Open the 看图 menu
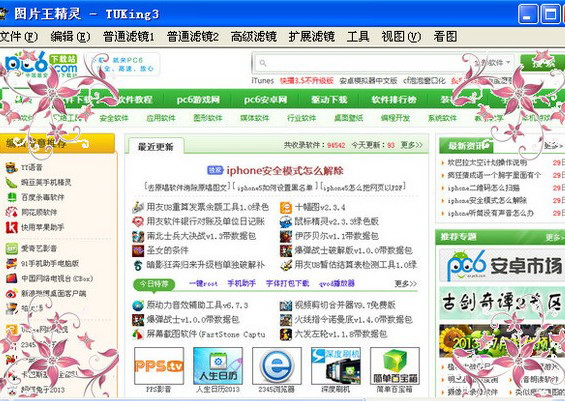Image resolution: width=565 pixels, height=401 pixels. pyautogui.click(x=445, y=36)
